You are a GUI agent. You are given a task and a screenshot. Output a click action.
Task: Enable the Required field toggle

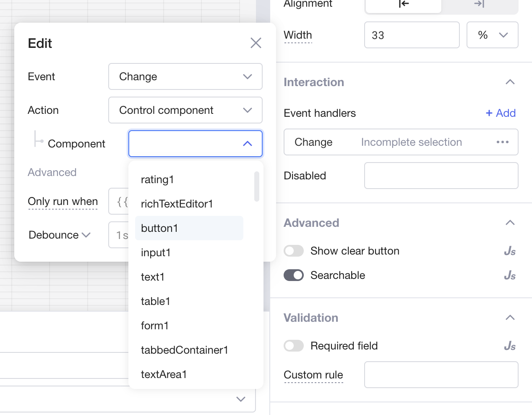coord(294,346)
